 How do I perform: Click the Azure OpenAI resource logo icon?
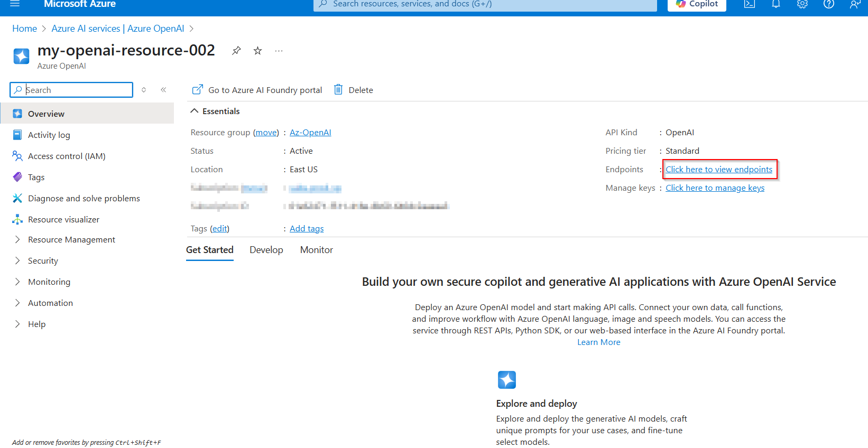21,56
